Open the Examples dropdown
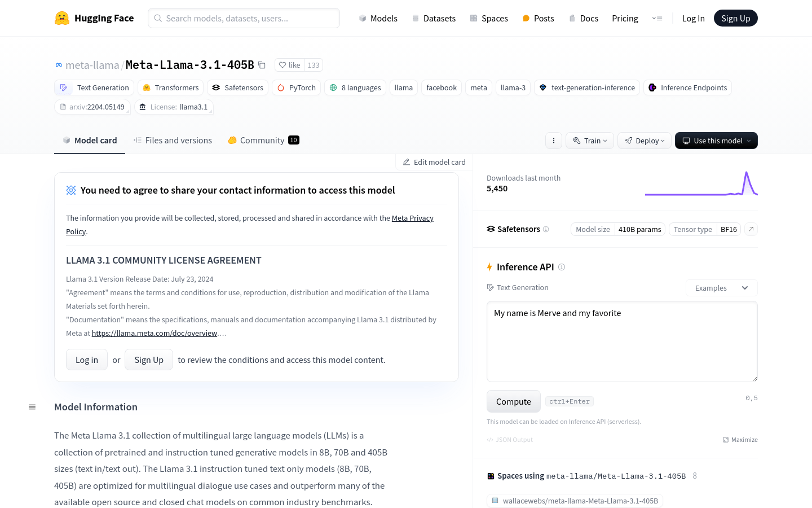The width and height of the screenshot is (812, 508). point(721,288)
